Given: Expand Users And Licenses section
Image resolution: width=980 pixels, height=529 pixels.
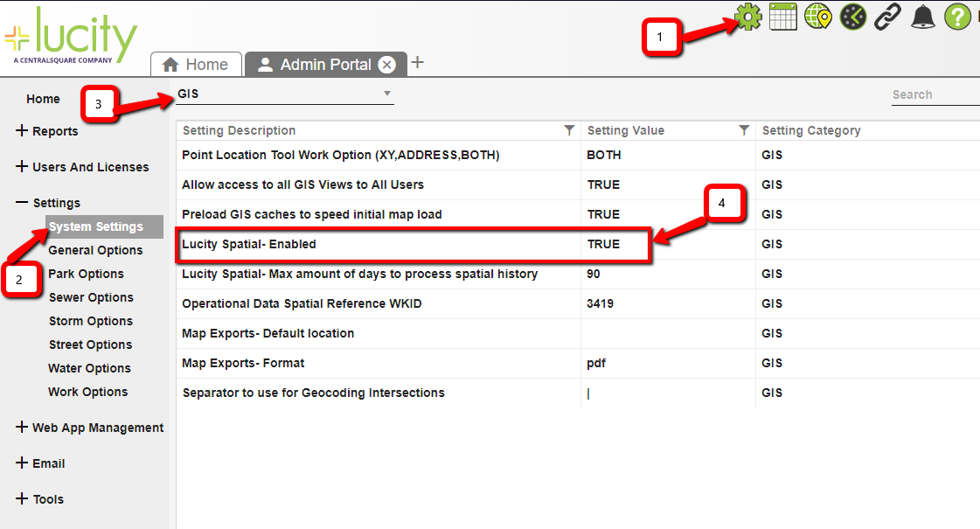Looking at the screenshot, I should [82, 167].
